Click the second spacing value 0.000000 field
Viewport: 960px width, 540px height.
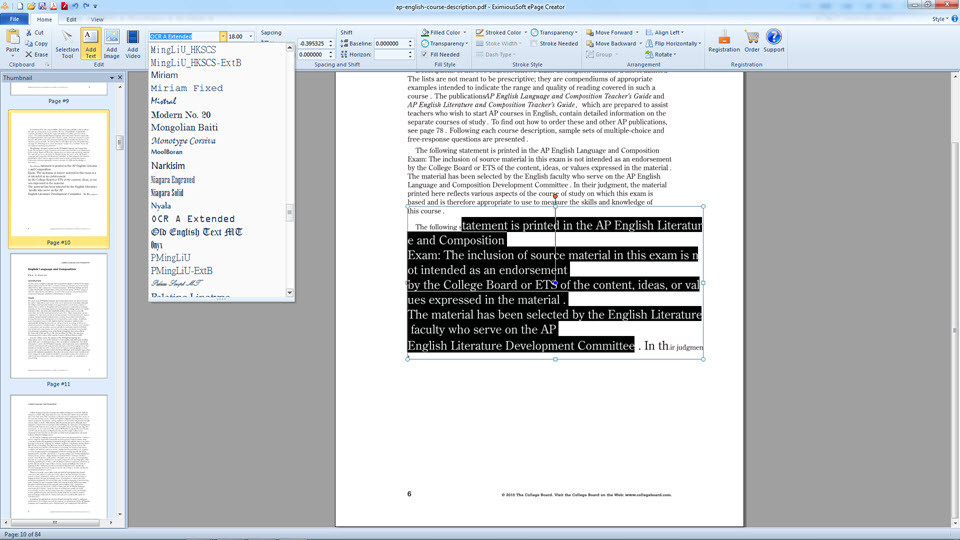pos(312,54)
